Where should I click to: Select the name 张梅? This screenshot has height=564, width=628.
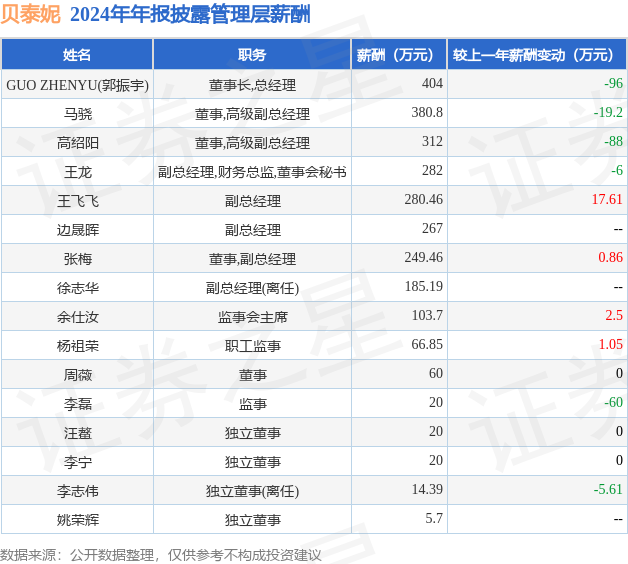tap(78, 259)
